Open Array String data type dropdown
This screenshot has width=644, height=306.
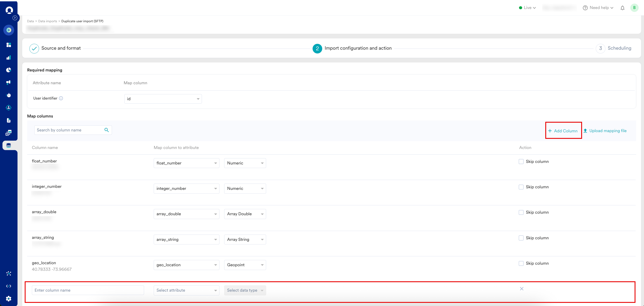point(245,239)
